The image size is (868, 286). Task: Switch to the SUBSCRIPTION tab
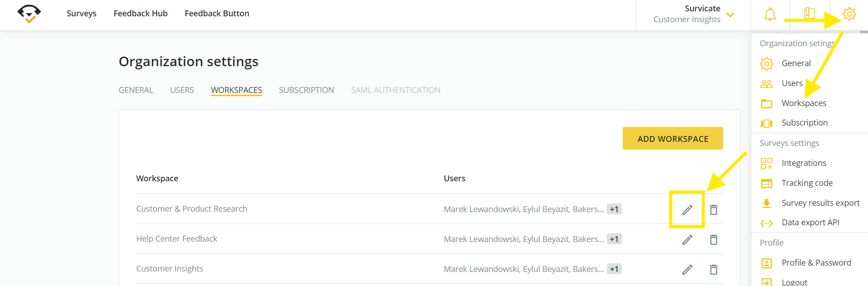pos(306,90)
